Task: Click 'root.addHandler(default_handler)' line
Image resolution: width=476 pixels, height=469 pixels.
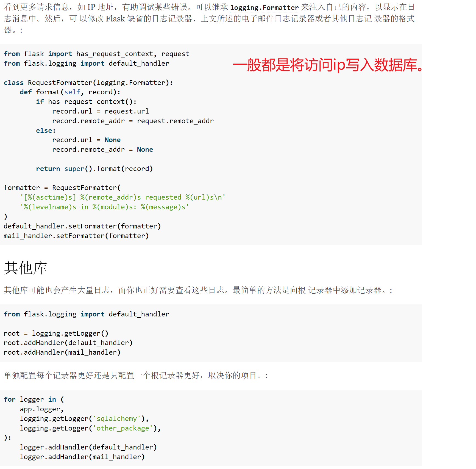Action: 68,343
